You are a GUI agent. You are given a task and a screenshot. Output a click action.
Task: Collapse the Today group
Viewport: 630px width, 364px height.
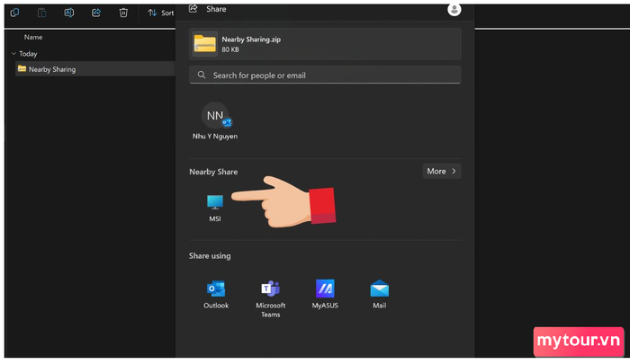pyautogui.click(x=13, y=53)
